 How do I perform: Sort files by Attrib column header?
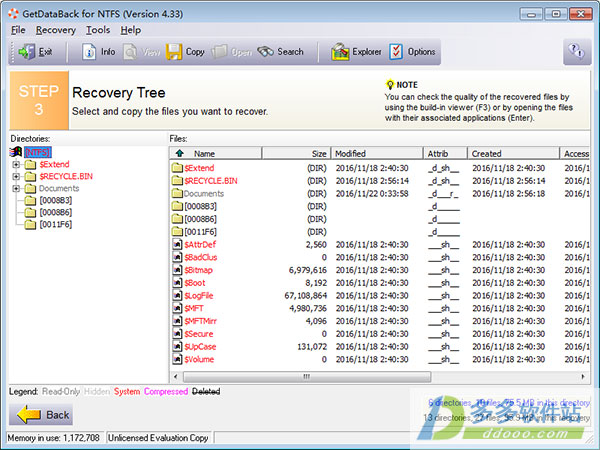point(445,153)
